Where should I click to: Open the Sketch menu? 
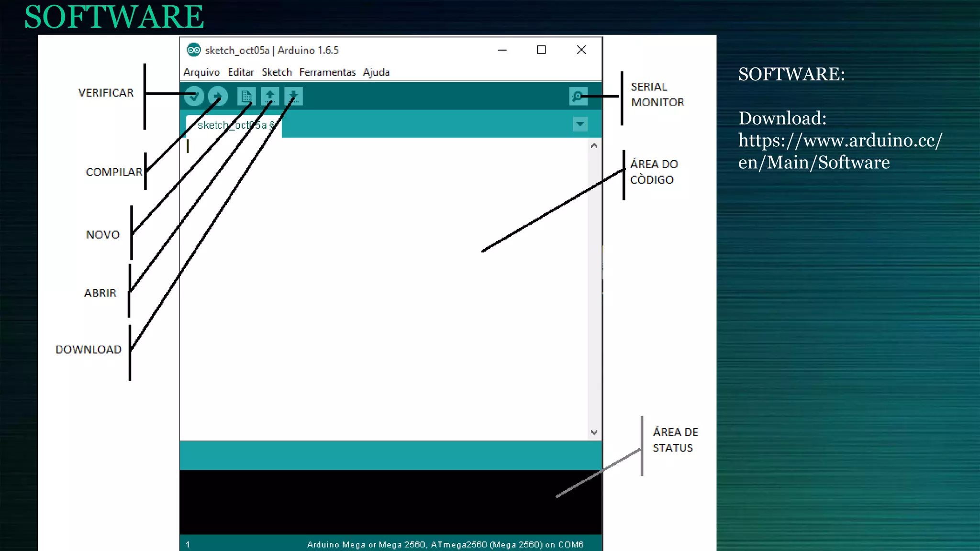click(277, 72)
